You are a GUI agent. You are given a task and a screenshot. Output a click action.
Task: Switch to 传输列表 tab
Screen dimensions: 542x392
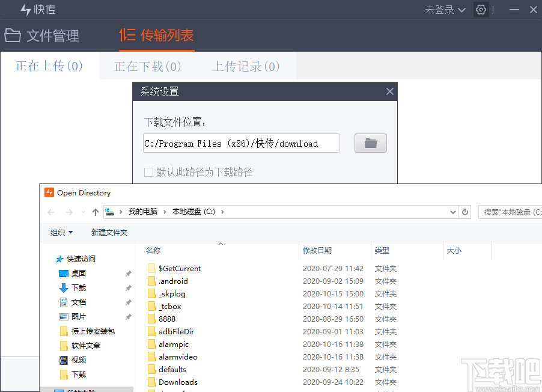click(x=156, y=35)
